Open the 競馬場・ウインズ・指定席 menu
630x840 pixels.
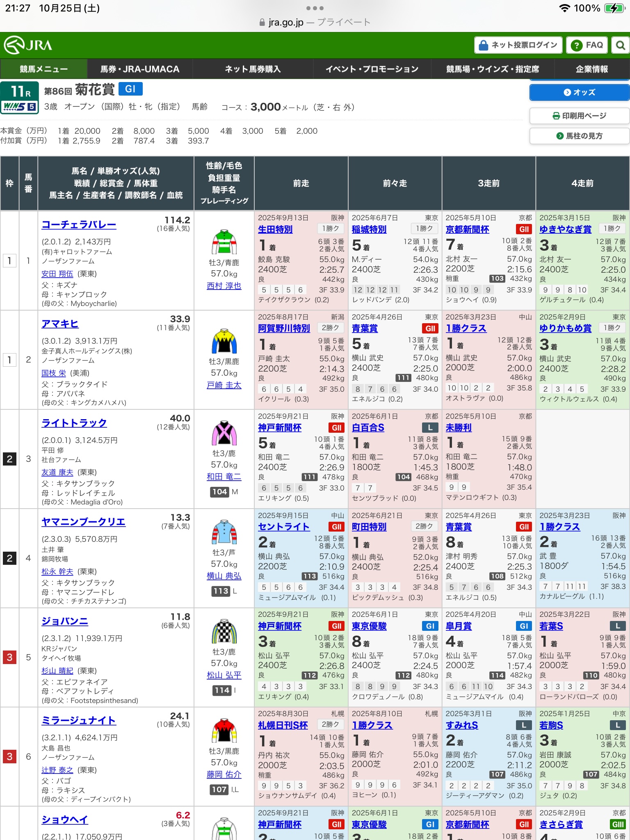492,69
